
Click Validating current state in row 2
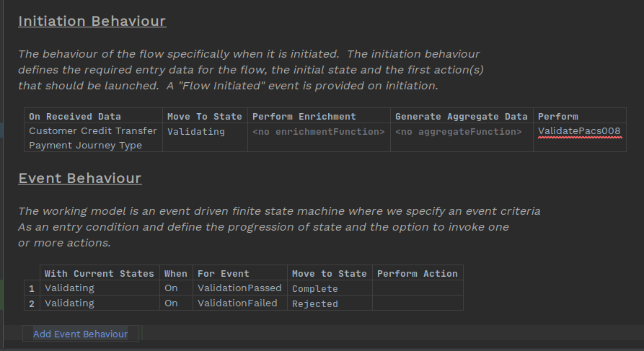point(69,303)
